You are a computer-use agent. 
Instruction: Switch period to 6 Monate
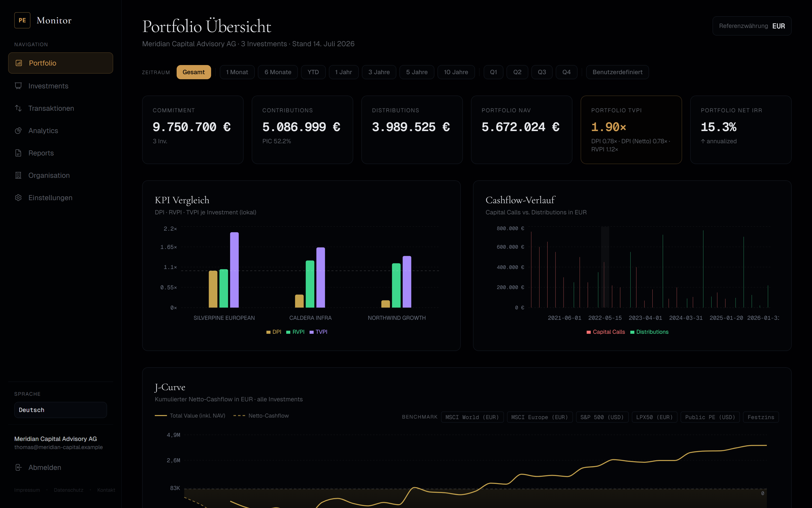(x=278, y=72)
